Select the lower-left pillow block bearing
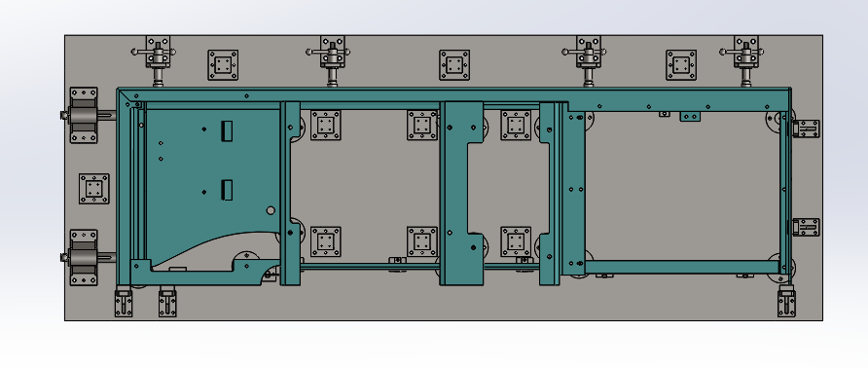Viewport: 868px width, 368px height. coord(84,258)
